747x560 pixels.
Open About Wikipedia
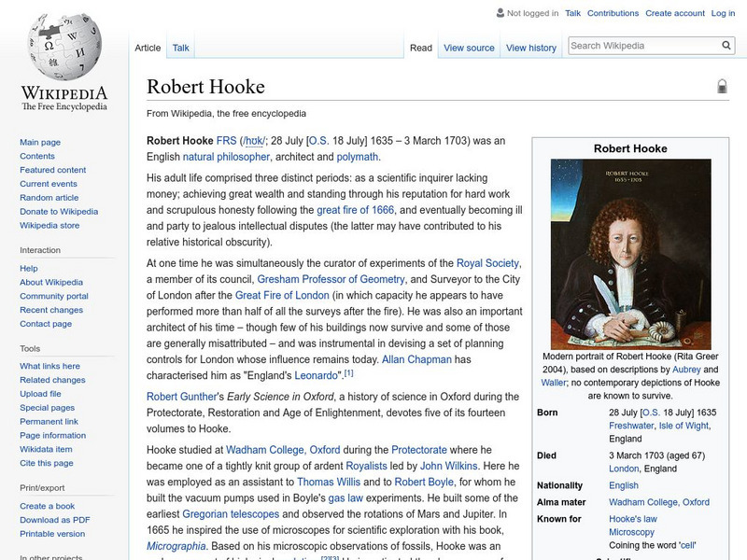[x=51, y=282]
